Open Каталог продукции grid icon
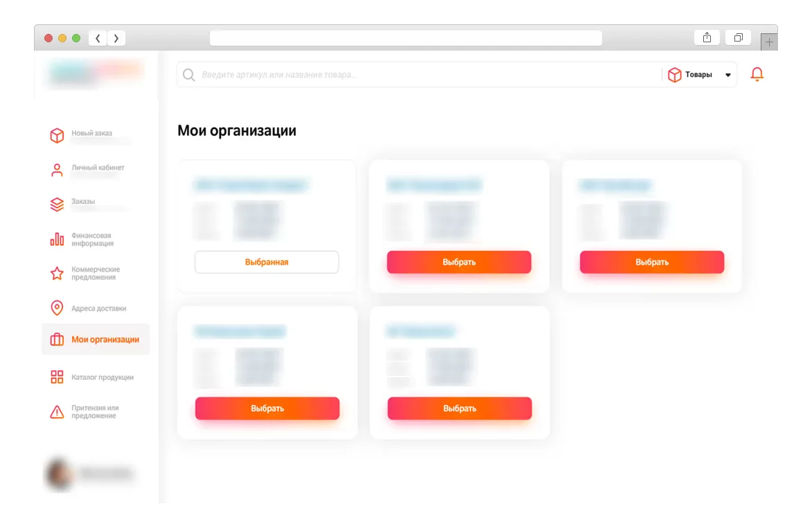The height and width of the screenshot is (531, 812). [57, 376]
